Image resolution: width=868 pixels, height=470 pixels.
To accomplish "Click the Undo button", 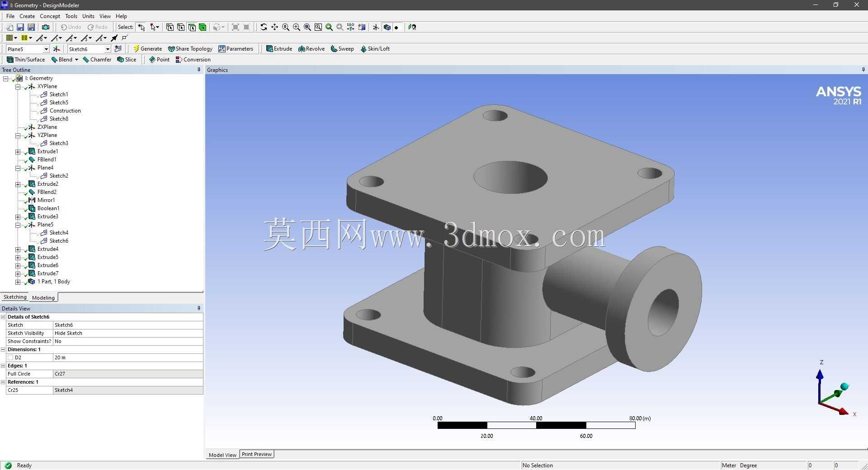I will click(71, 27).
